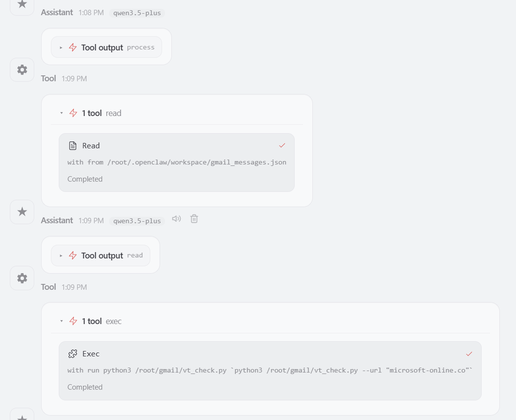Click the puzzle icon on Exec card

click(x=73, y=353)
